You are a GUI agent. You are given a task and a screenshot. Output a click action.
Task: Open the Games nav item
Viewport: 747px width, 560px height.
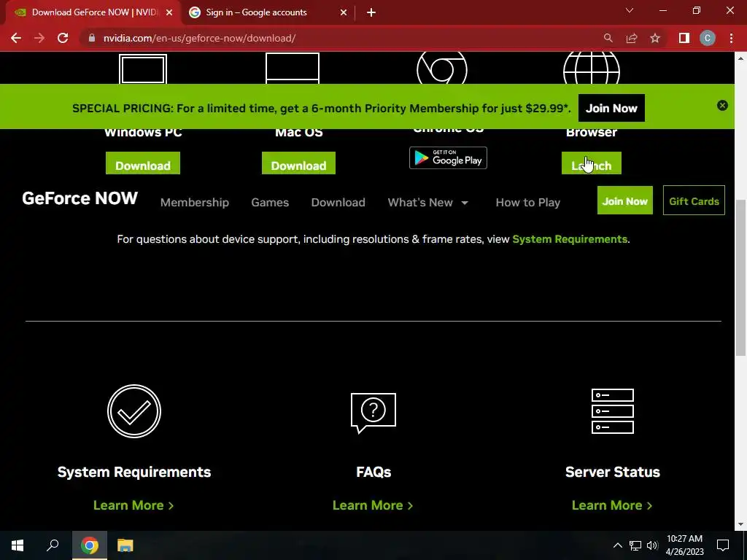[270, 203]
